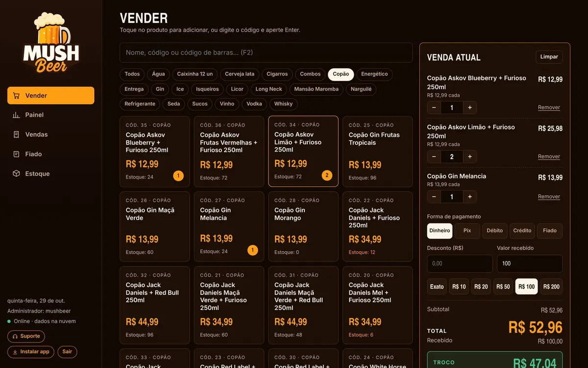Set received amount with Exato button
This screenshot has width=588, height=368.
[437, 287]
